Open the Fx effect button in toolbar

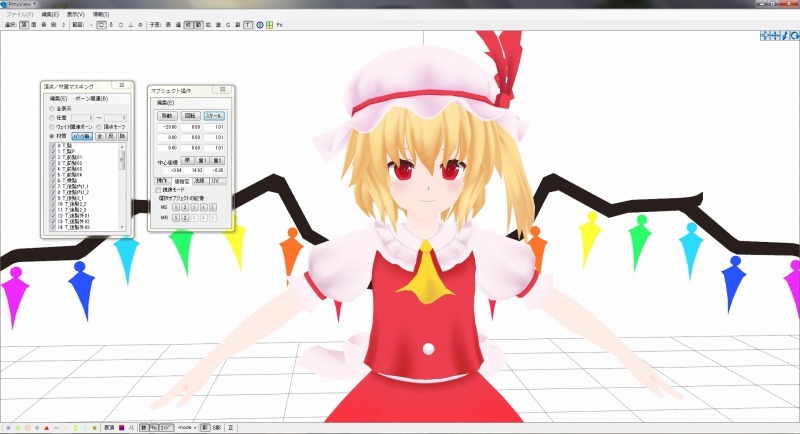click(280, 24)
